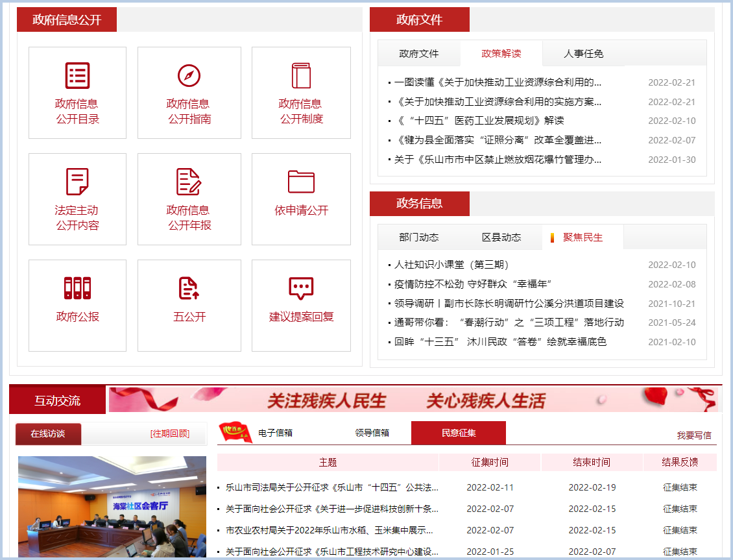Open the 政府信息公开目录 list icon

[77, 76]
